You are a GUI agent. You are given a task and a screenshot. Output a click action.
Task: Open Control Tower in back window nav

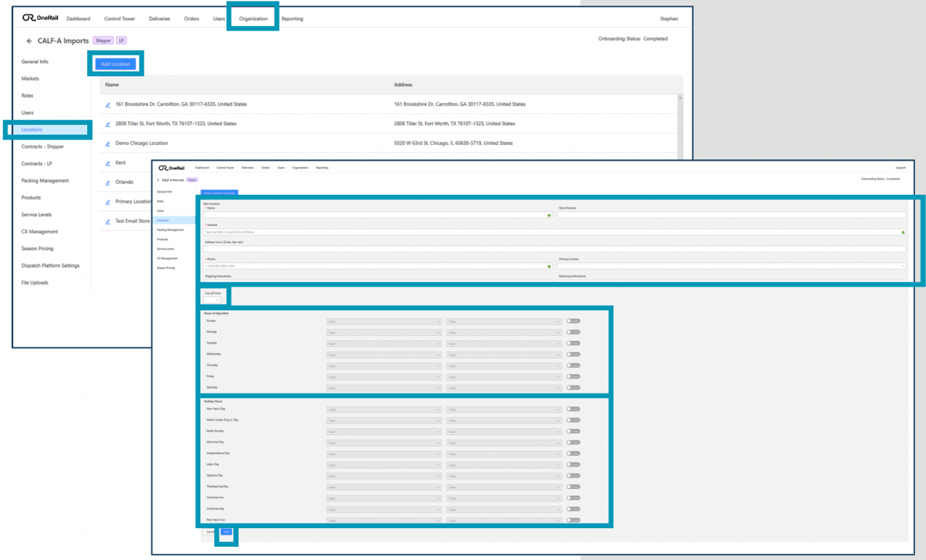point(120,19)
